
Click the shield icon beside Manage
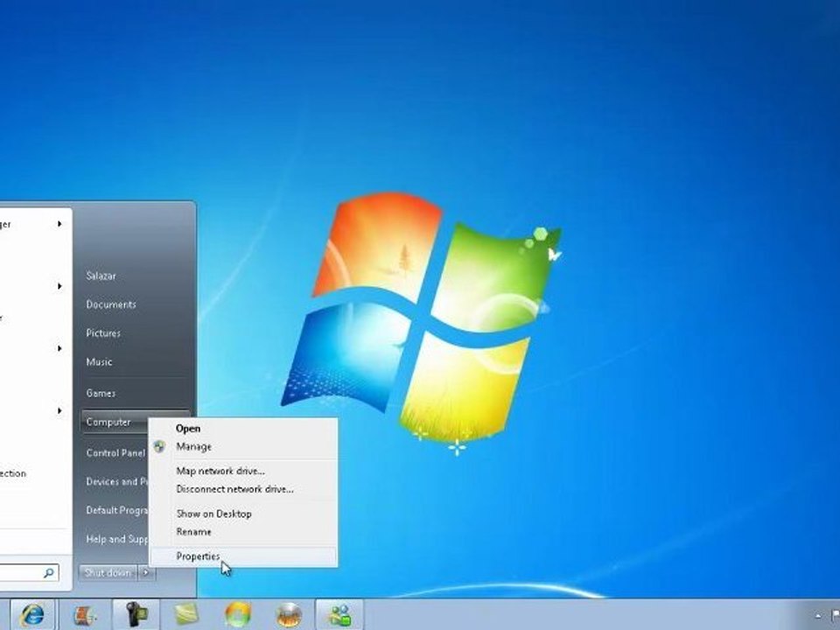(159, 446)
